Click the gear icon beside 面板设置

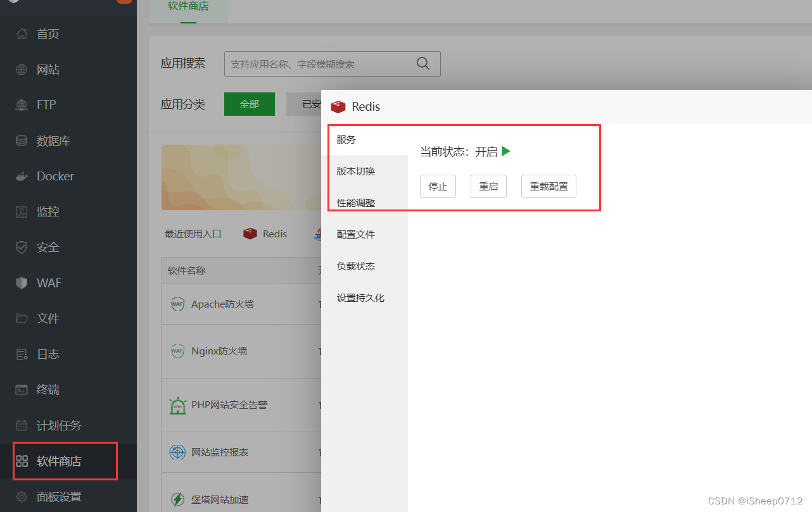pos(22,497)
